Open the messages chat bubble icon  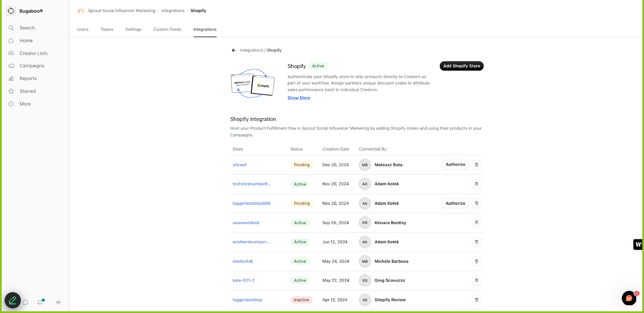click(x=25, y=302)
